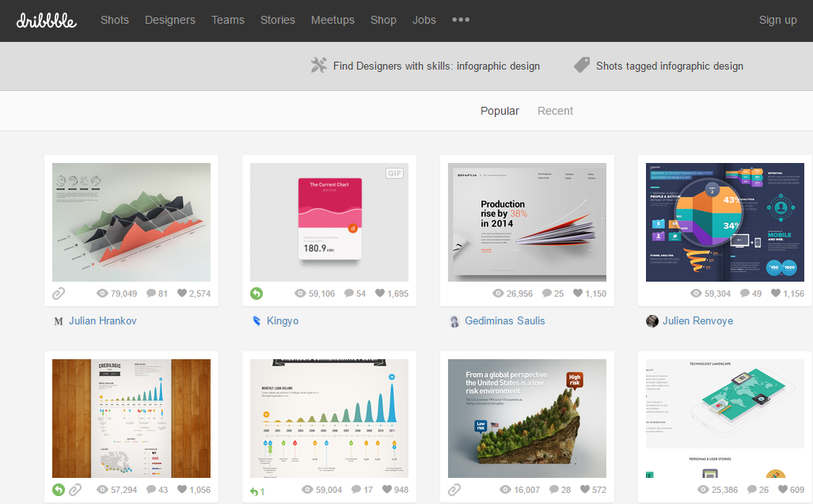The height and width of the screenshot is (504, 813).
Task: Like the shot with 1,150 hearts
Action: tap(578, 294)
